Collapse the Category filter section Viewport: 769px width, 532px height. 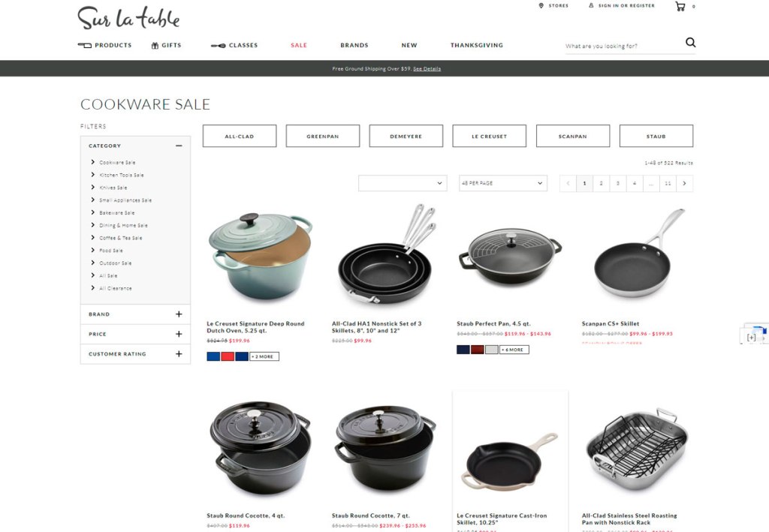[179, 146]
